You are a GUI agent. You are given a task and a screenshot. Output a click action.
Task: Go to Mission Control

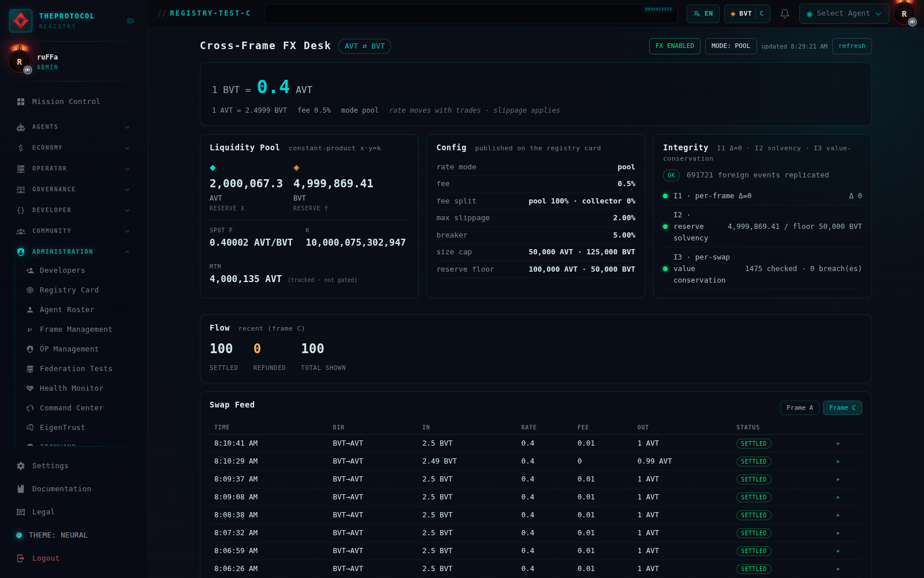tap(66, 102)
